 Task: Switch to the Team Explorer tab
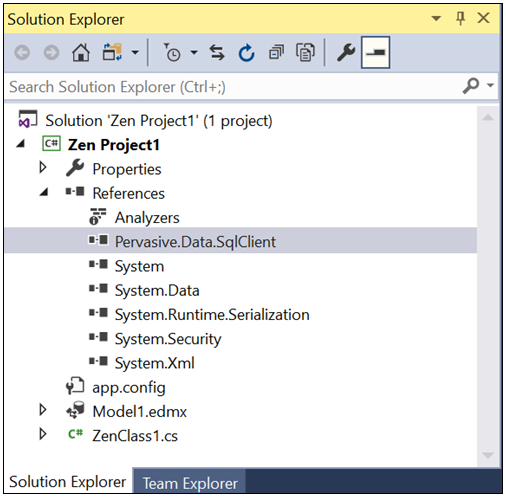[x=190, y=483]
